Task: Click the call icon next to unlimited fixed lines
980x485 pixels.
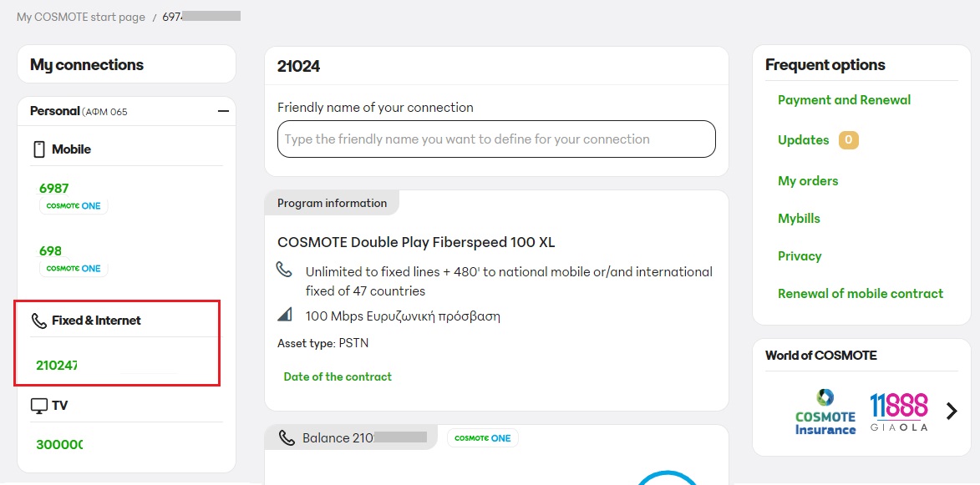Action: (285, 269)
